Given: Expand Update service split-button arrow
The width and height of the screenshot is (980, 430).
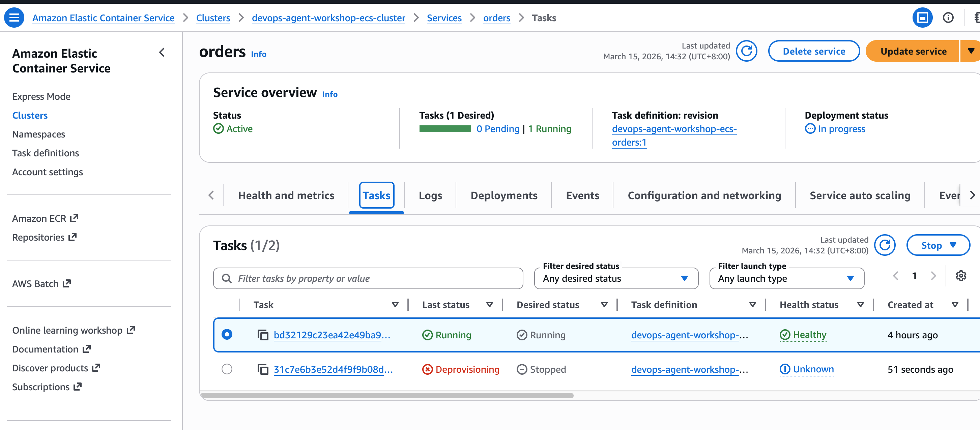Looking at the screenshot, I should 971,51.
